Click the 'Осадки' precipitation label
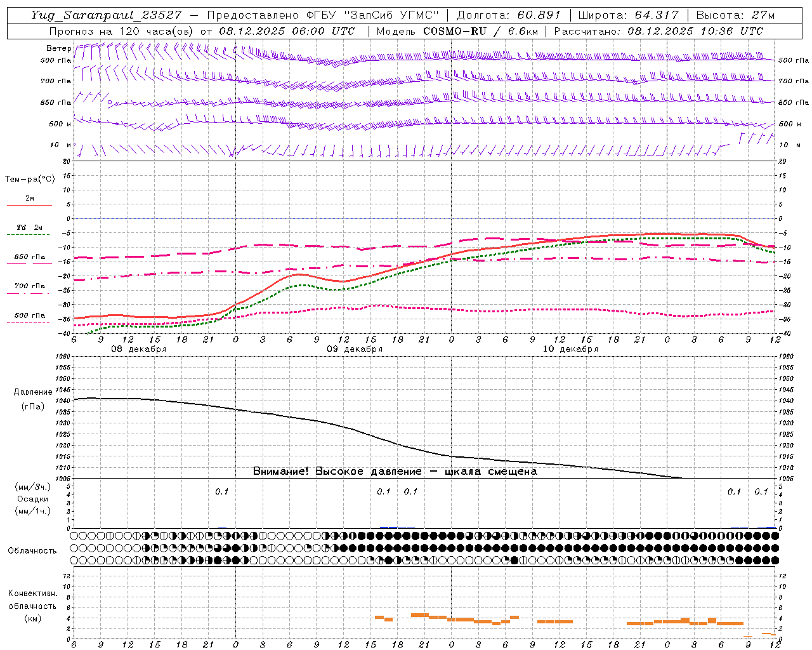 [x=32, y=499]
